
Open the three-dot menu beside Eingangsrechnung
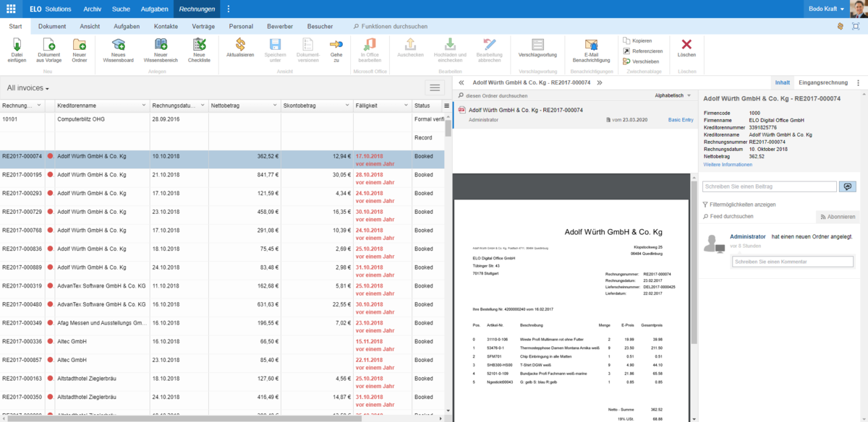[x=858, y=83]
